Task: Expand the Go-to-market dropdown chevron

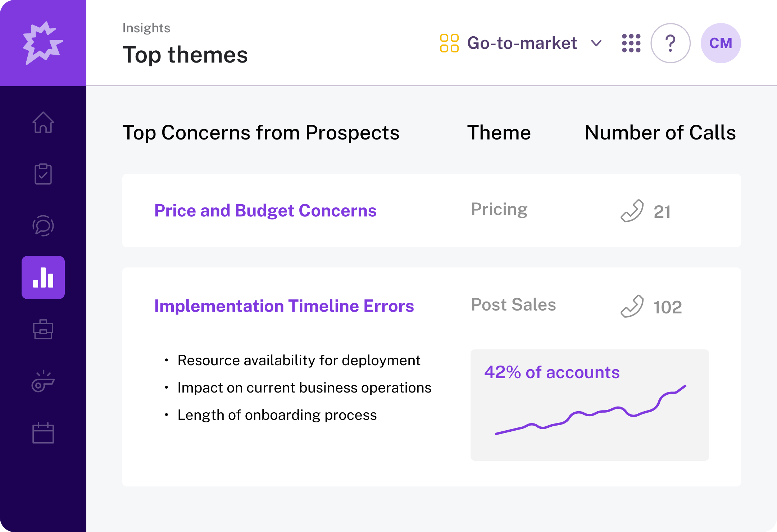Action: (x=596, y=43)
